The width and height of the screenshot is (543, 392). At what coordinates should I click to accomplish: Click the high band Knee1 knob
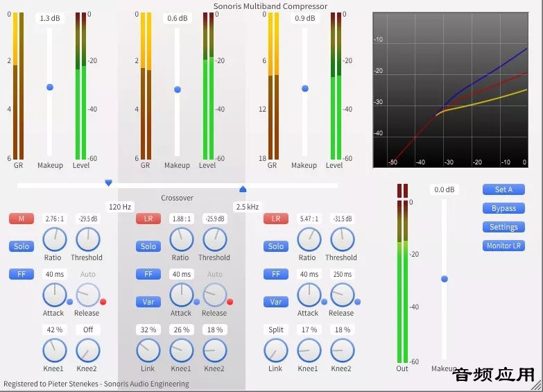pos(309,350)
